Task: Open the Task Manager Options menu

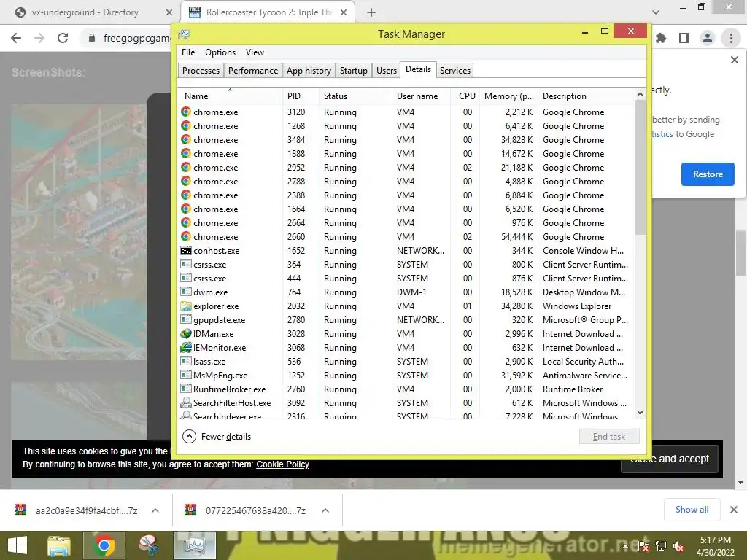Action: point(220,52)
